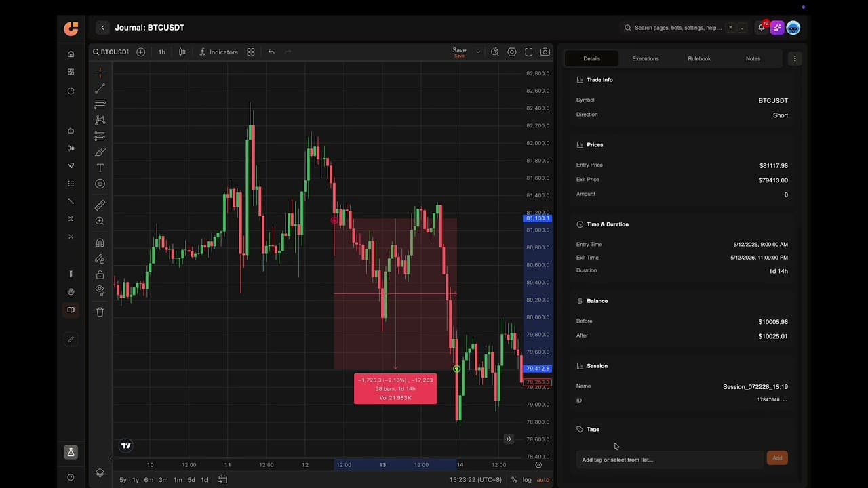
Task: Click the Add tag button
Action: 777,458
